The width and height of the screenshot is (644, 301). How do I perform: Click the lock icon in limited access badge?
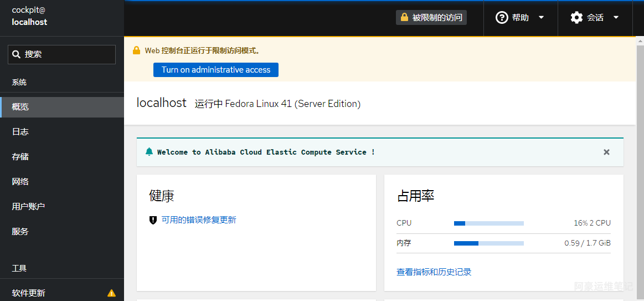(x=404, y=18)
